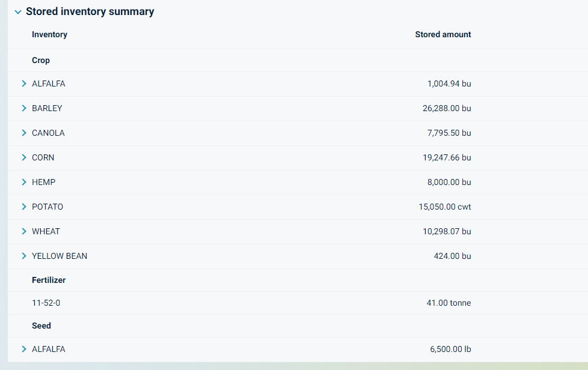Screen dimensions: 588x370
Task: Click the 41.00 tonne fertilizer amount
Action: [449, 303]
